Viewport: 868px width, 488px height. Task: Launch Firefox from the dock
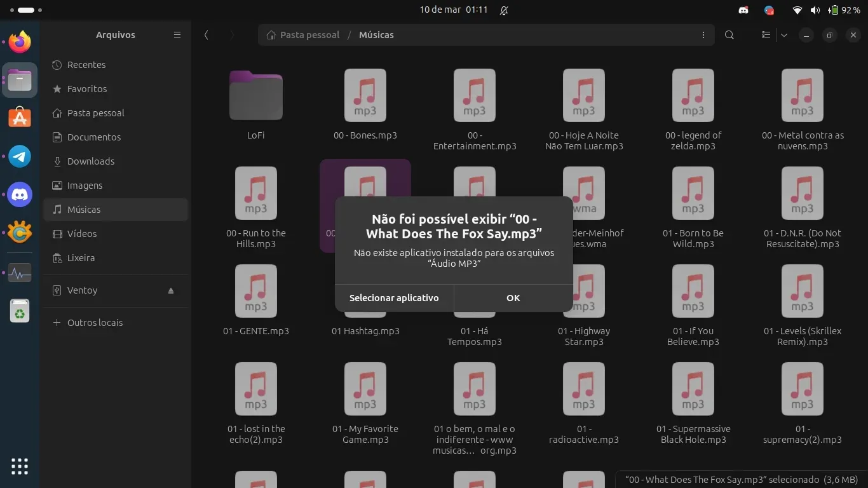(20, 43)
